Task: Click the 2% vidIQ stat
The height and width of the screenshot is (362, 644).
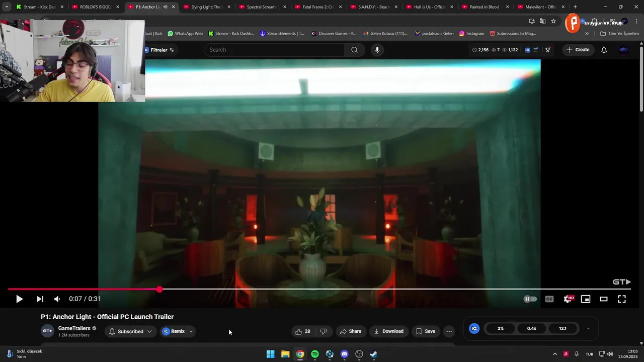Action: pos(501,328)
